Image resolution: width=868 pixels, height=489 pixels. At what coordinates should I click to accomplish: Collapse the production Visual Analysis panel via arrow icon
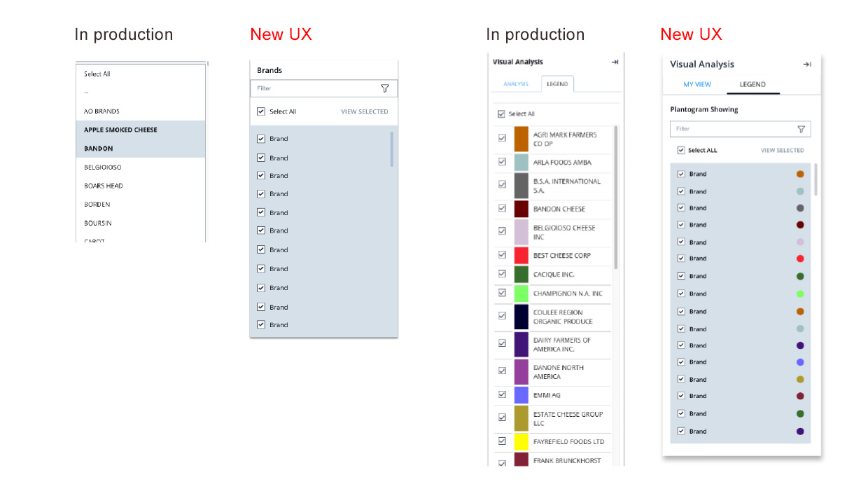pyautogui.click(x=615, y=62)
